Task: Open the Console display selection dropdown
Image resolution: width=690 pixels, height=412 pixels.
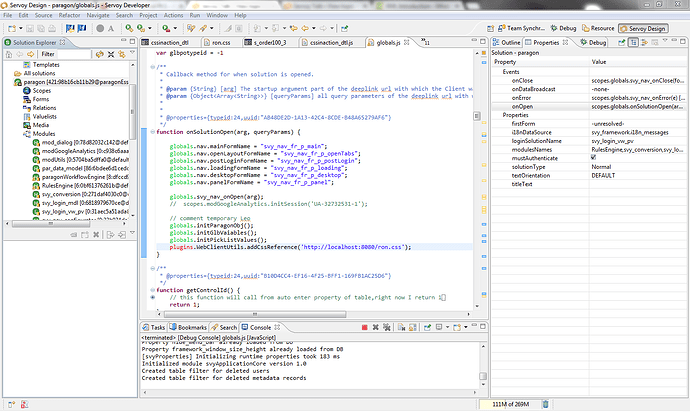Action: pos(448,327)
